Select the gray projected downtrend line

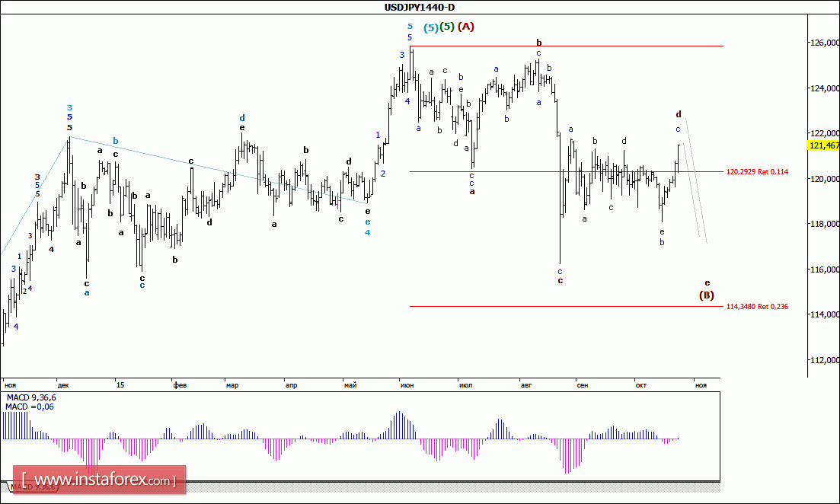695,180
